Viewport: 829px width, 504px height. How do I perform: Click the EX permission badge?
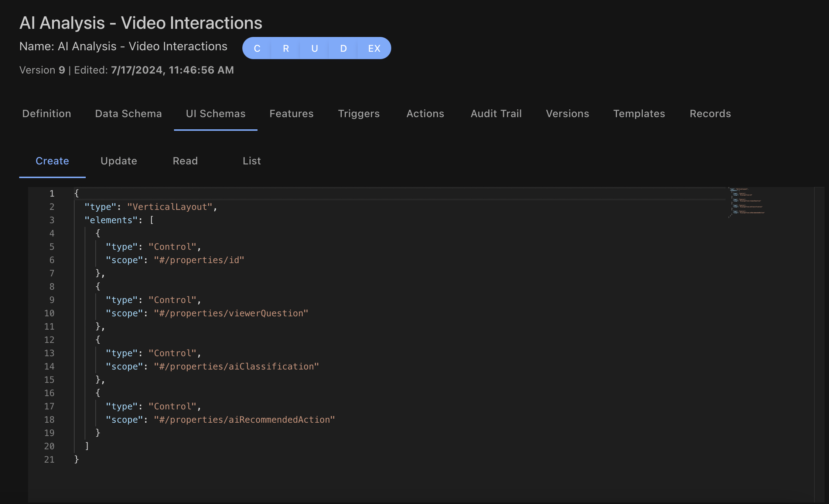[374, 48]
